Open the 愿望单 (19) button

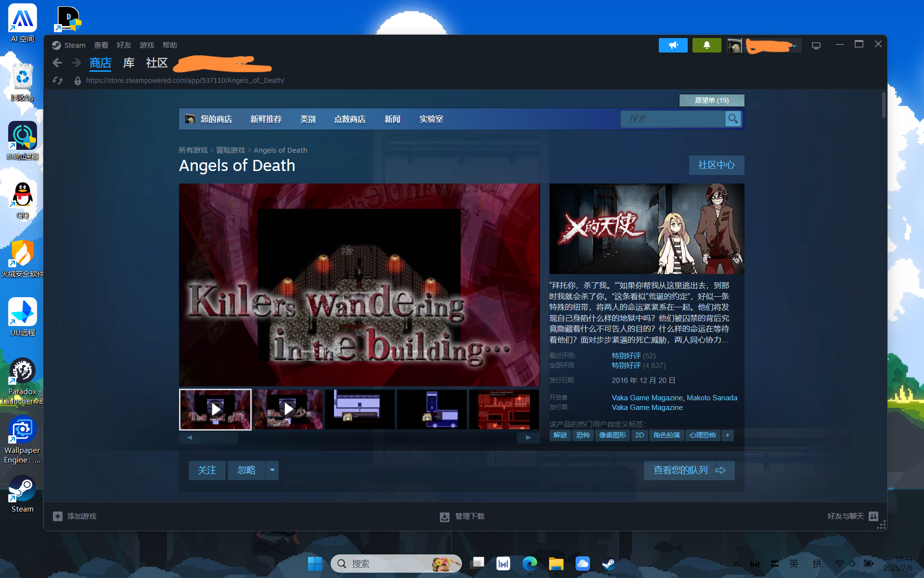pyautogui.click(x=712, y=100)
